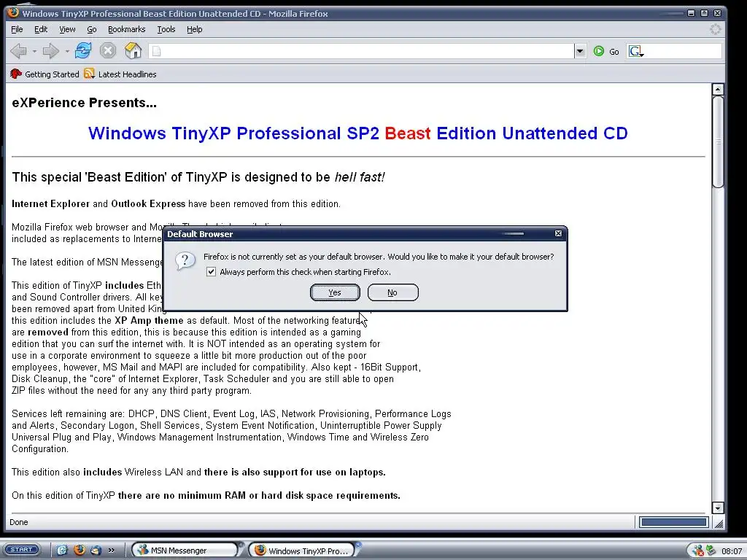
Task: Open the Latest Headlines feed bookmark
Action: click(x=120, y=74)
